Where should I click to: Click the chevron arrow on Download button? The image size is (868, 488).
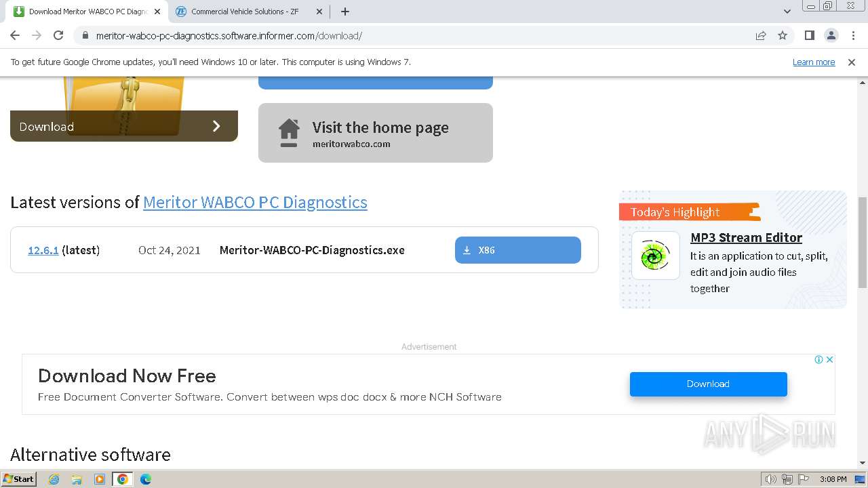click(x=216, y=126)
